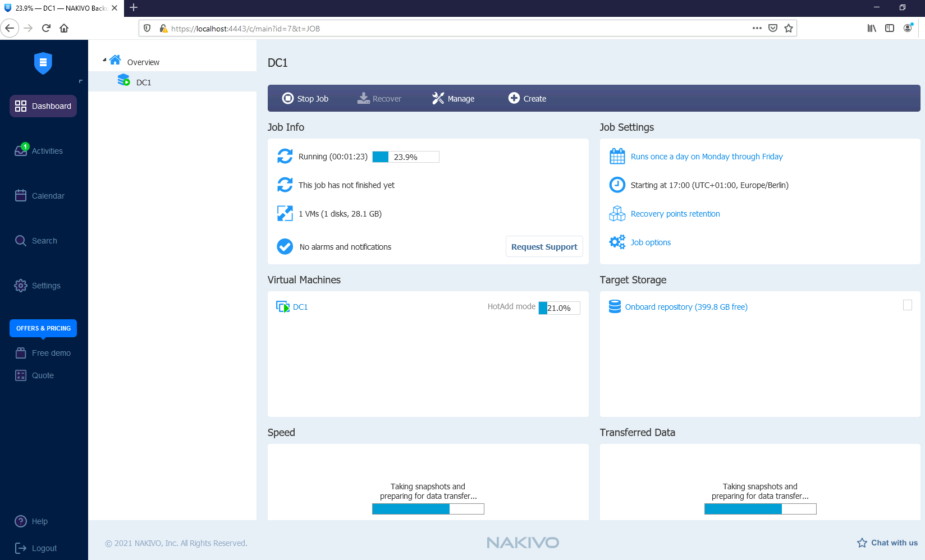Click the No alarms checkmark icon

[285, 246]
